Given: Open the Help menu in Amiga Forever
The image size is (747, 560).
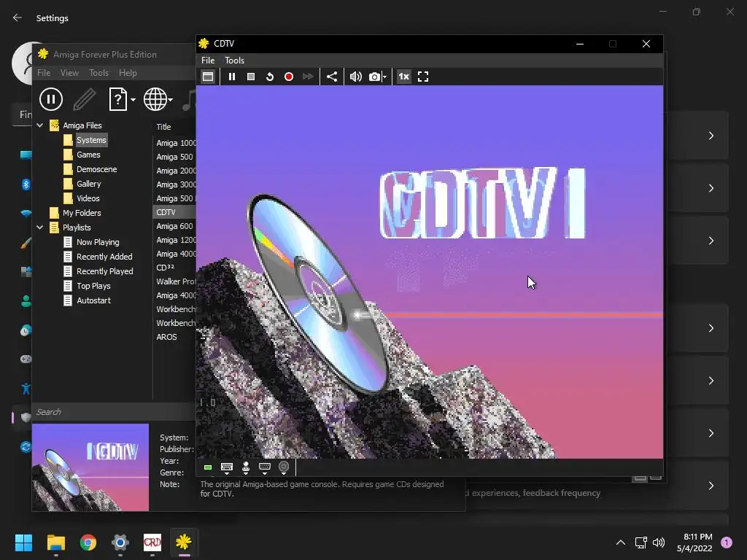Looking at the screenshot, I should 128,73.
